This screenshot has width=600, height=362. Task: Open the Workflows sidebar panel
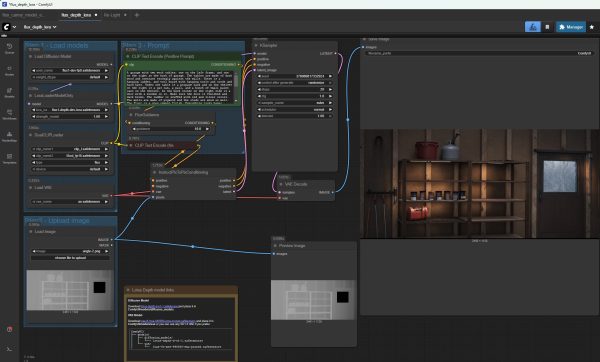pos(9,115)
